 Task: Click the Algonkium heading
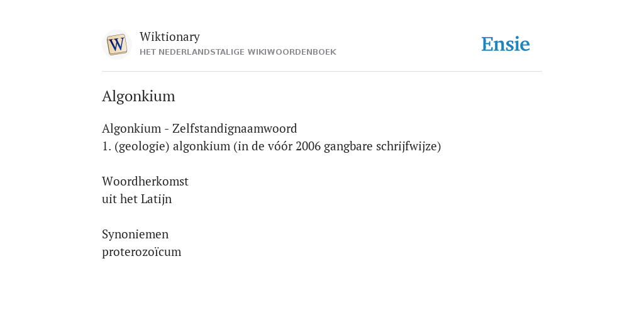click(x=138, y=96)
